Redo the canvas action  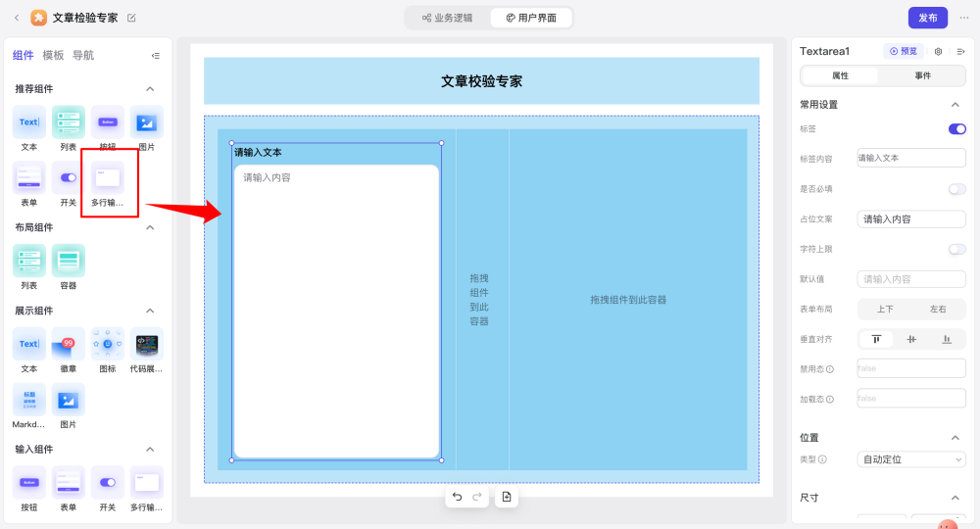pos(477,497)
